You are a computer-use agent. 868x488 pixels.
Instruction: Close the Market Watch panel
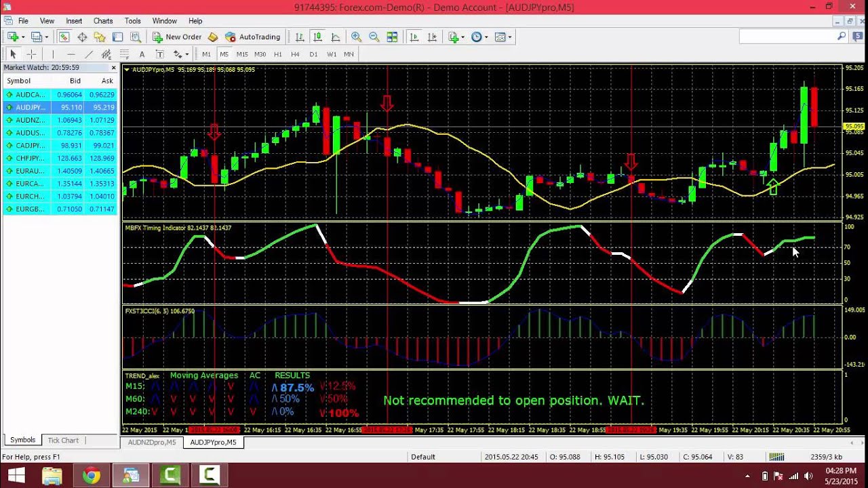click(x=113, y=68)
